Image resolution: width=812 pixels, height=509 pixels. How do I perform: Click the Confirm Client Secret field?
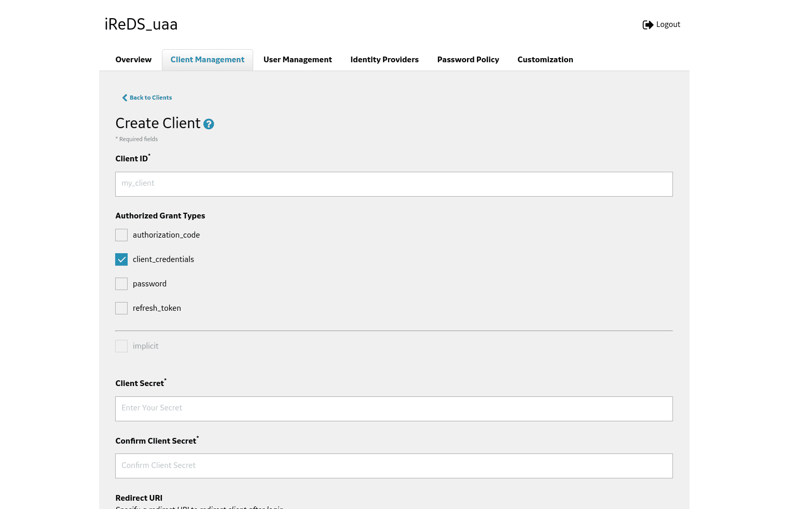(394, 465)
